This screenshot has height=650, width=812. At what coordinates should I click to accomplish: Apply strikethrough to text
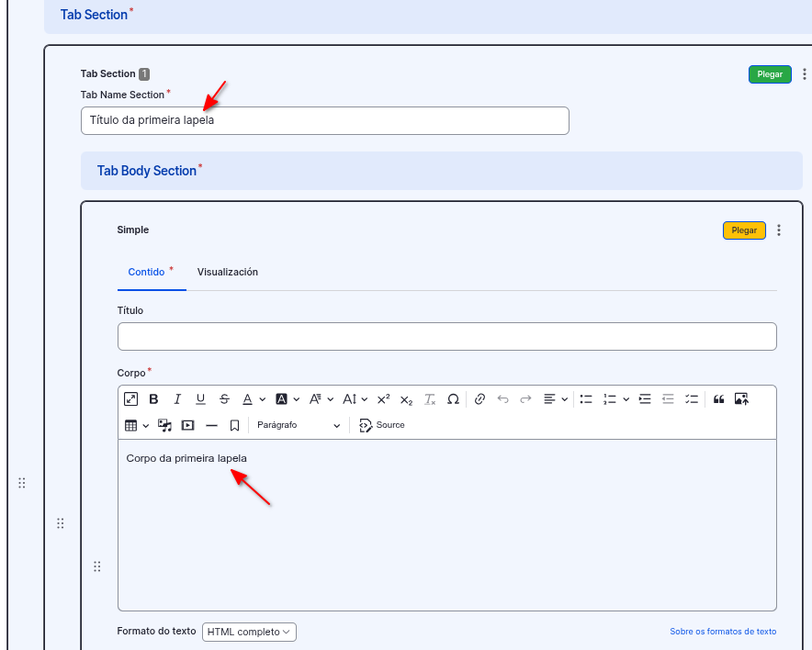tap(224, 399)
